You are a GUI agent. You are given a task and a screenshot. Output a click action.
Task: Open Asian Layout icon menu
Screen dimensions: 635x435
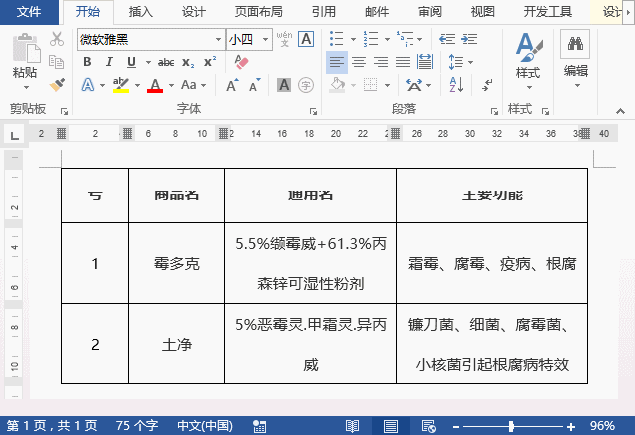(418, 85)
